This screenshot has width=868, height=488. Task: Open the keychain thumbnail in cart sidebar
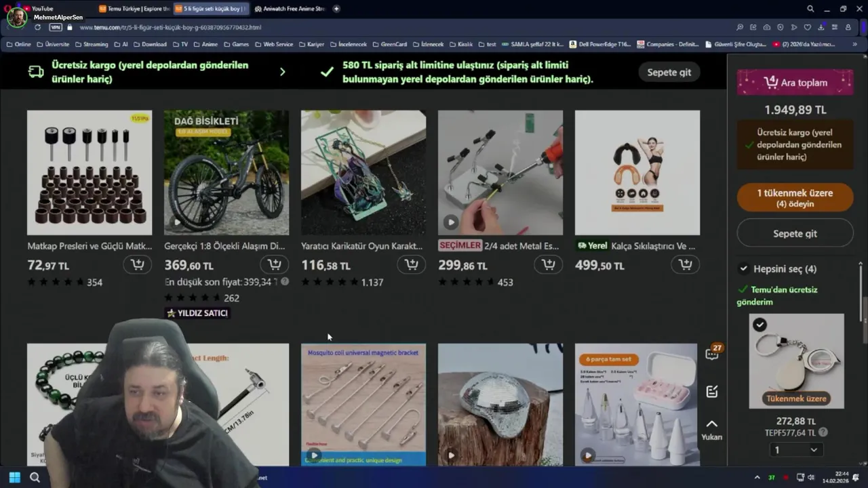796,361
